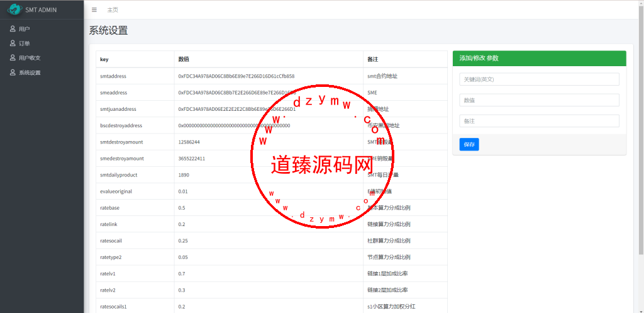644x313 pixels.
Task: Click the person icon beside 订单
Action: click(13, 43)
